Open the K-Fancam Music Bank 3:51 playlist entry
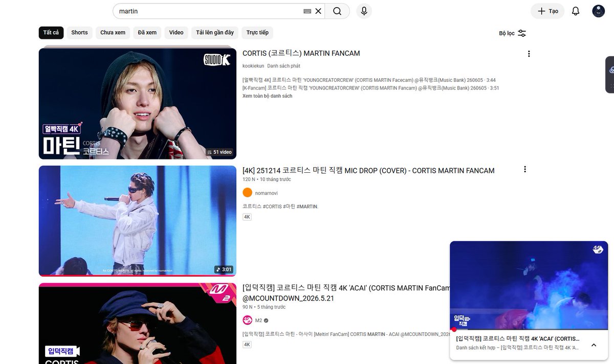Viewport: 614px width, 364px height. click(x=371, y=88)
